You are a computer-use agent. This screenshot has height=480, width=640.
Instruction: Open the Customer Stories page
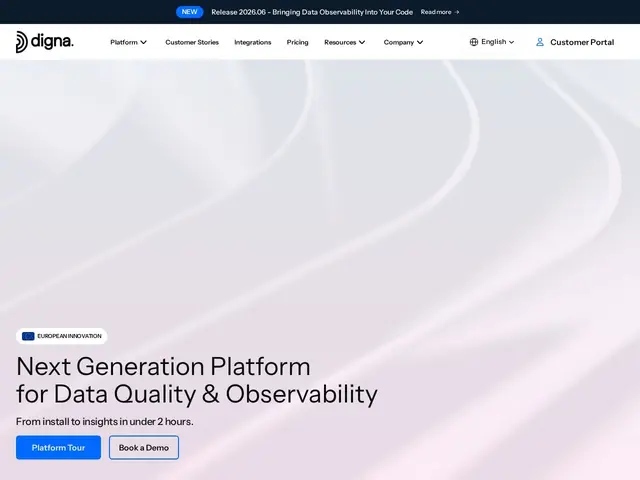tap(192, 42)
